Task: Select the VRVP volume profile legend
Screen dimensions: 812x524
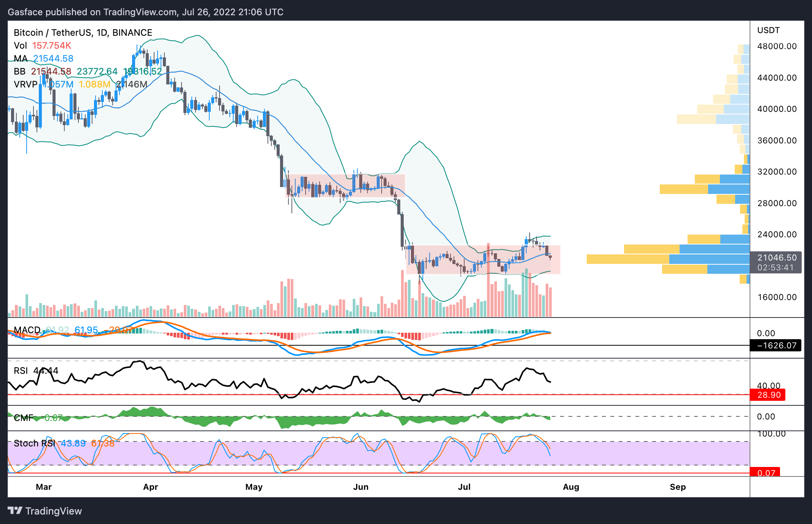Action: [25, 84]
